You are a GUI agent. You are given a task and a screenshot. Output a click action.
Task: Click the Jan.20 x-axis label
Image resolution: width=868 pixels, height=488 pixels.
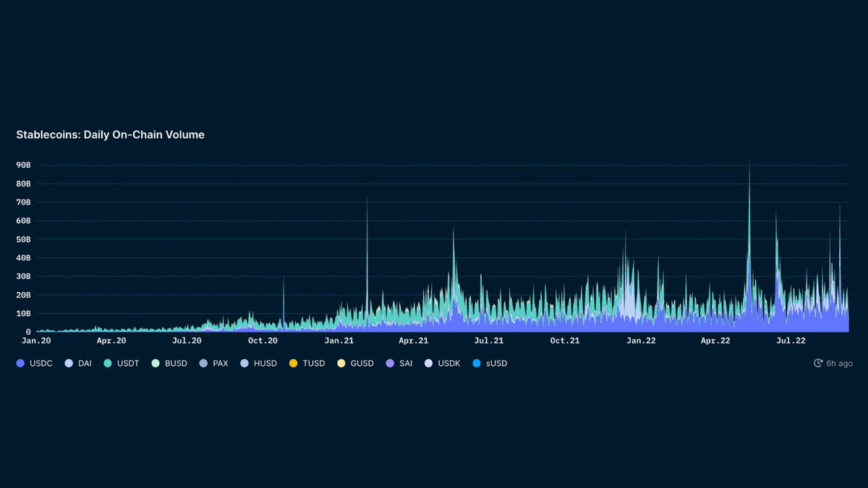click(36, 340)
